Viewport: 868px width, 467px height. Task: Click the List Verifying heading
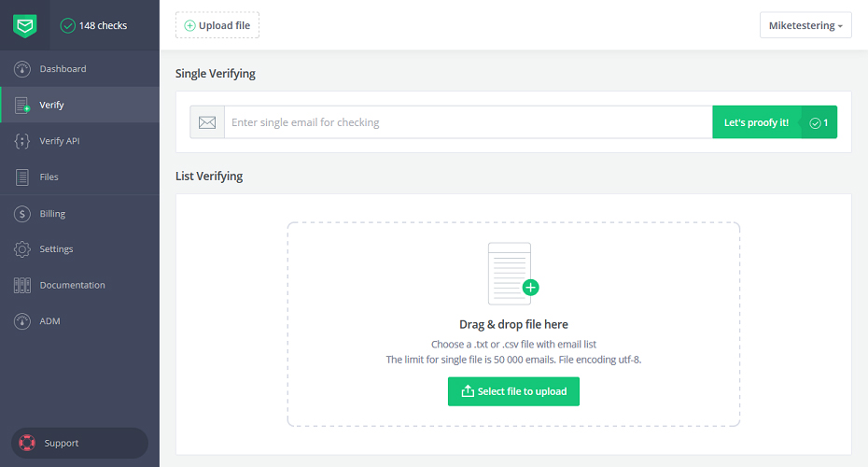pos(209,177)
